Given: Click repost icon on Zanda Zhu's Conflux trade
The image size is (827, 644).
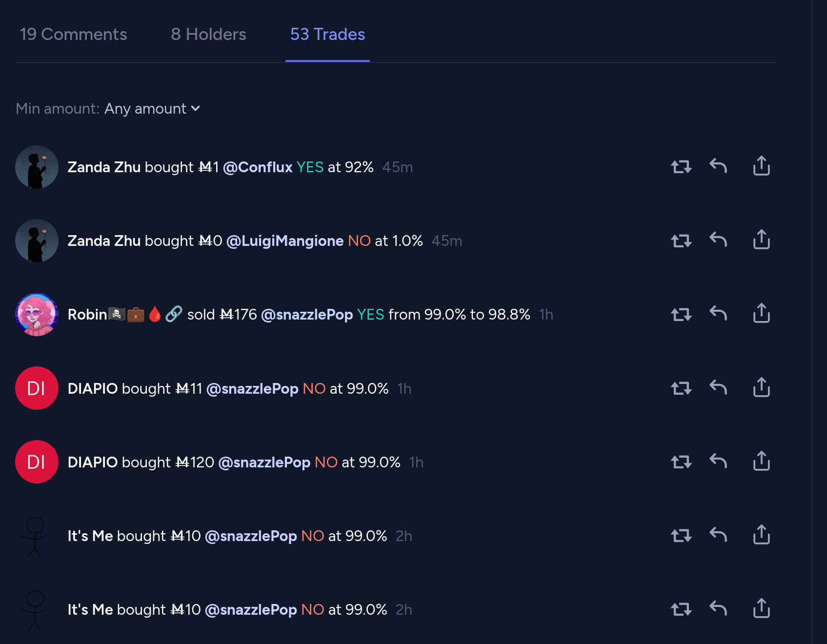Looking at the screenshot, I should (x=681, y=167).
